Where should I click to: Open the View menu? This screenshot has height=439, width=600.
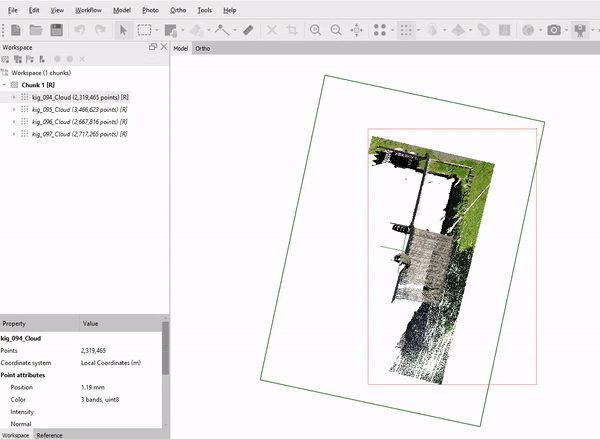point(57,10)
